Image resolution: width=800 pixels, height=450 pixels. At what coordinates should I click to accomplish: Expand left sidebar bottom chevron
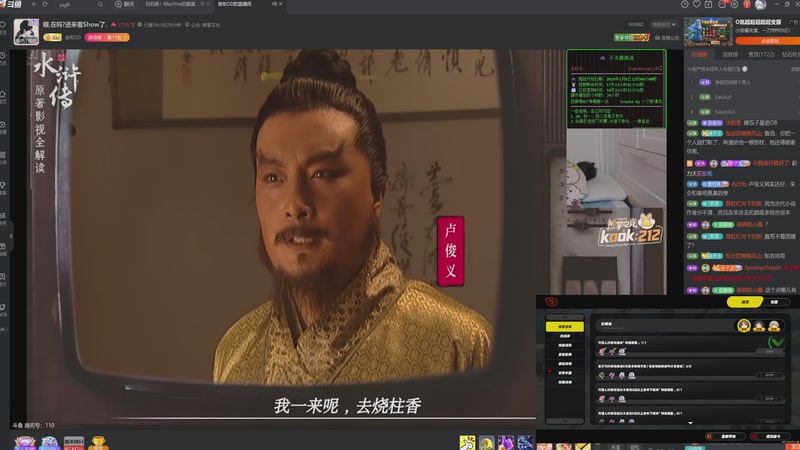tap(3, 330)
